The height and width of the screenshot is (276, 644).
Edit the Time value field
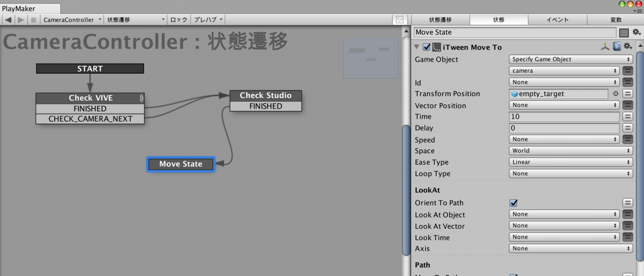tap(564, 117)
